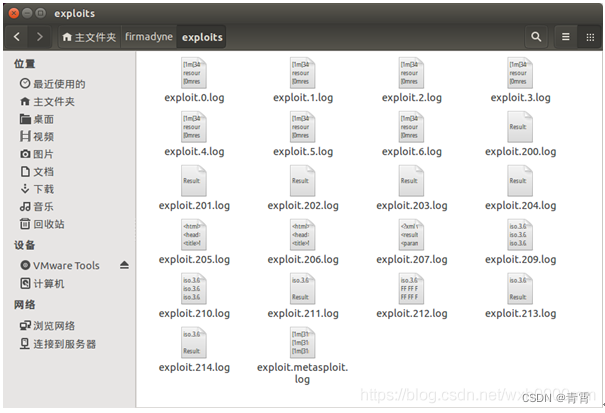Select exploit.207.log file icon

pyautogui.click(x=411, y=235)
